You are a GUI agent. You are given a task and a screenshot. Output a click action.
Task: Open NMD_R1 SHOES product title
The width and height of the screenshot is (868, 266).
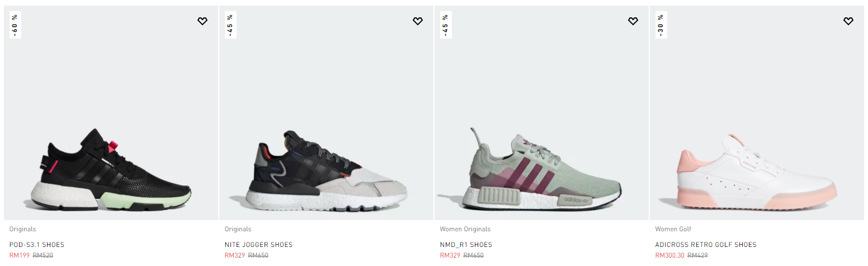click(466, 245)
